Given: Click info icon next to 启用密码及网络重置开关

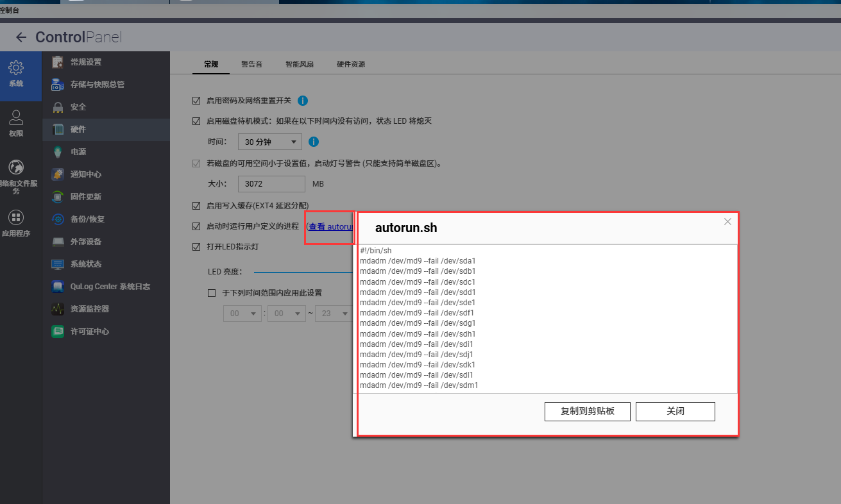Looking at the screenshot, I should click(303, 101).
